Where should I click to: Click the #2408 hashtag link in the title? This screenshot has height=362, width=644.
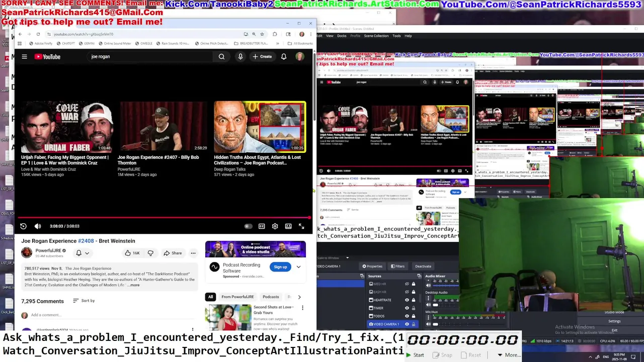pos(86,241)
